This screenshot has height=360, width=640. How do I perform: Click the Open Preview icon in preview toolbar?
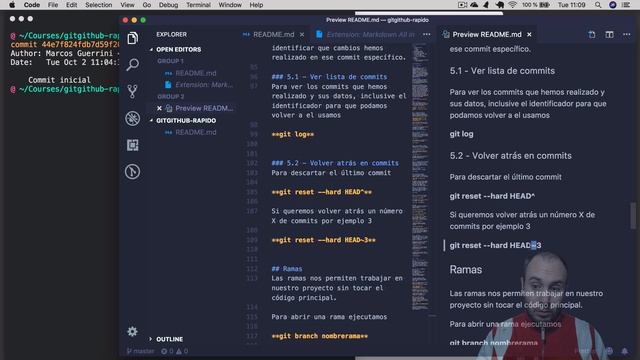(x=591, y=35)
